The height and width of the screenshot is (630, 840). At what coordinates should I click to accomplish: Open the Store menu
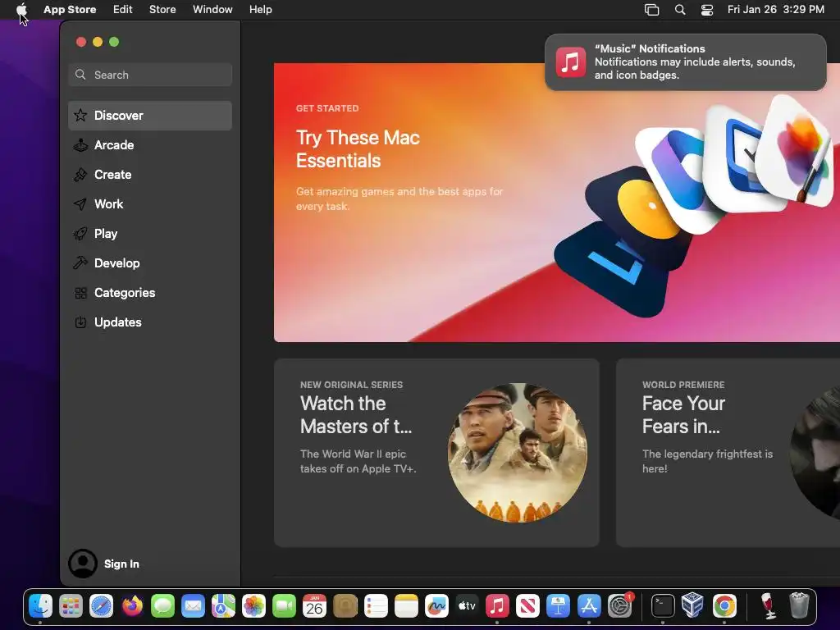[x=162, y=9]
